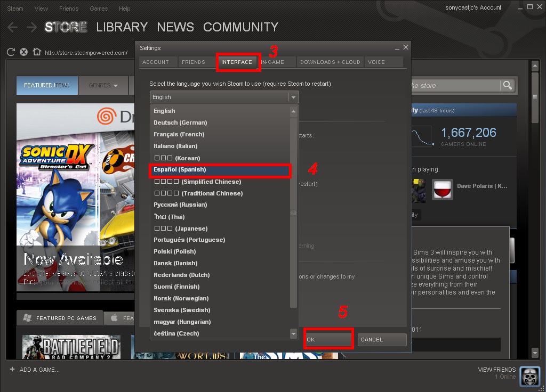Click Add a Game text

click(x=39, y=370)
